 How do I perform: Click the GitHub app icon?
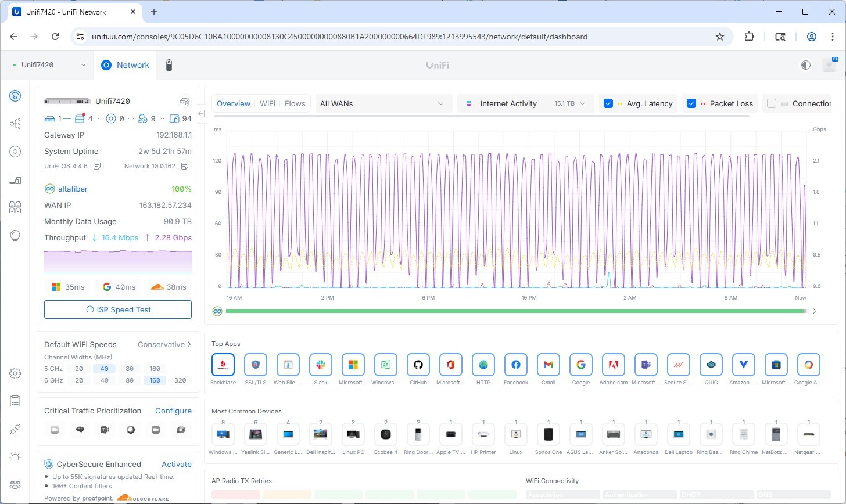418,365
